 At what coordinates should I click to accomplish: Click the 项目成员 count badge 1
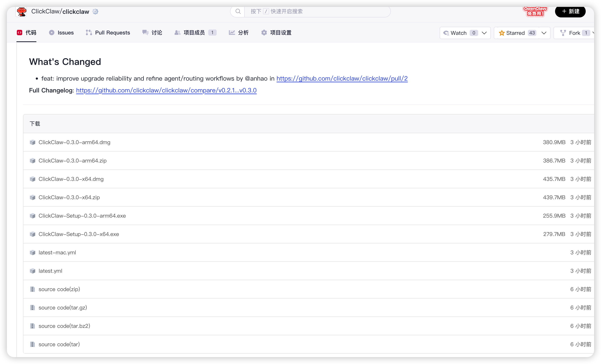click(212, 33)
